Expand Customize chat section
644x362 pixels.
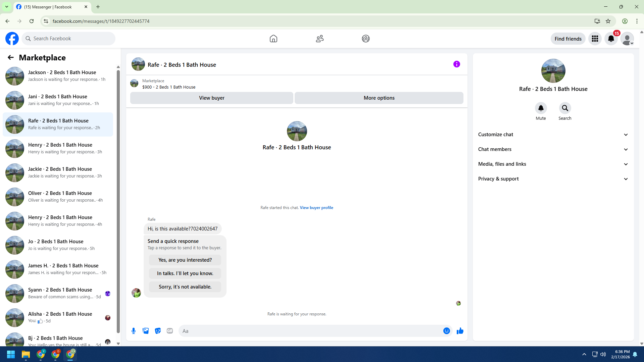pos(553,135)
